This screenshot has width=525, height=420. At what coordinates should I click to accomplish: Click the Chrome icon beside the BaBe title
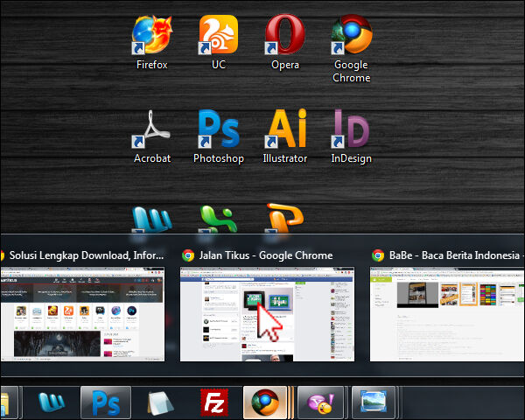[378, 255]
